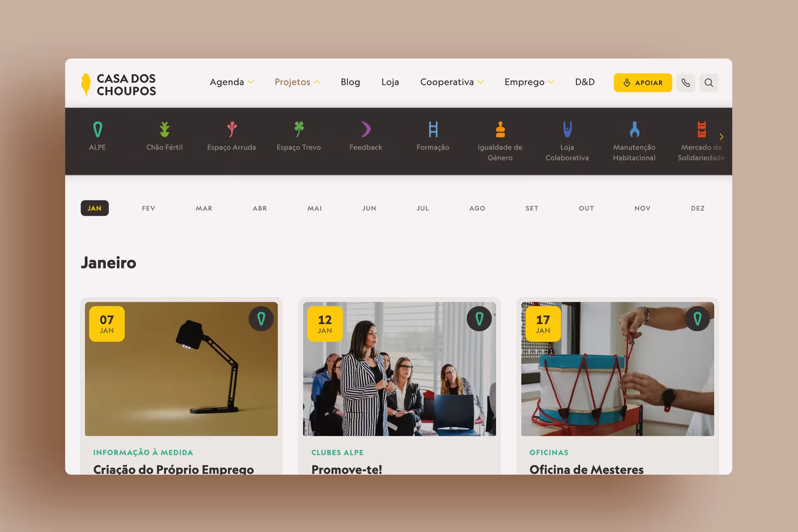
Task: Click the Clubes ALPE category label
Action: (337, 452)
